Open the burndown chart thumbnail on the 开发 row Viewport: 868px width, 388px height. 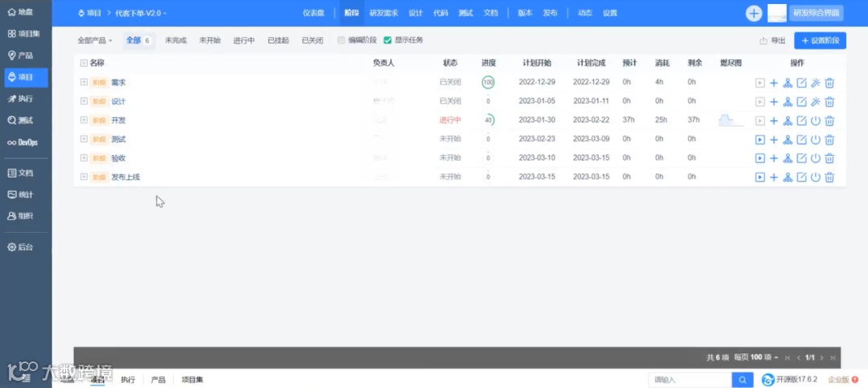pos(731,120)
